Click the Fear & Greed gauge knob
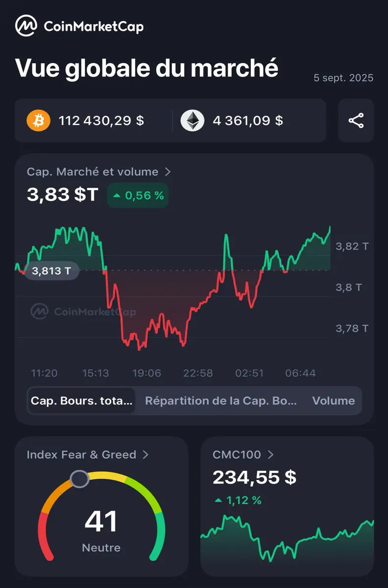This screenshot has width=388, height=588. tap(79, 479)
